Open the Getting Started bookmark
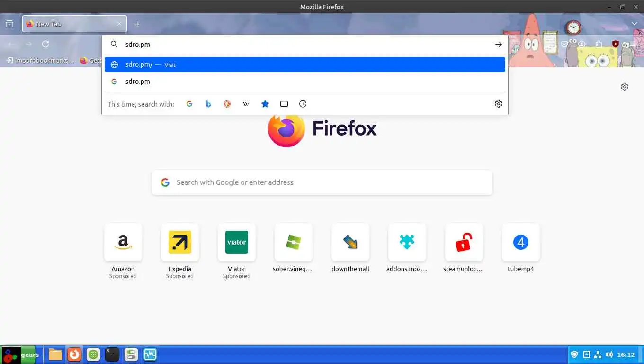 point(91,60)
